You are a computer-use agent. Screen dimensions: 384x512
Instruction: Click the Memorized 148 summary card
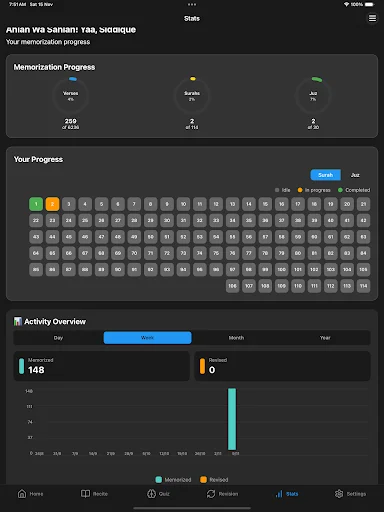pyautogui.click(x=102, y=366)
